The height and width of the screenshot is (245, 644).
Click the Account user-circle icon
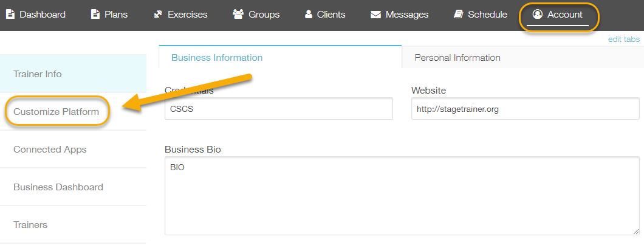[537, 15]
